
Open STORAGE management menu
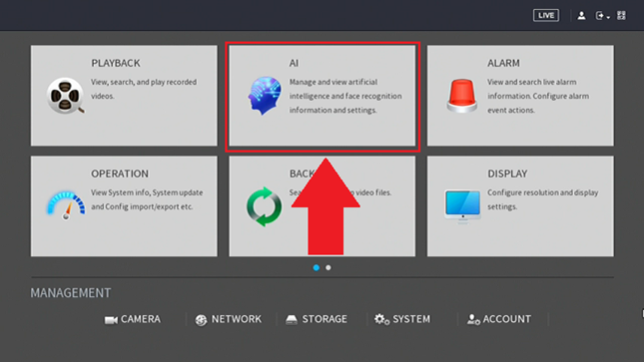point(317,319)
